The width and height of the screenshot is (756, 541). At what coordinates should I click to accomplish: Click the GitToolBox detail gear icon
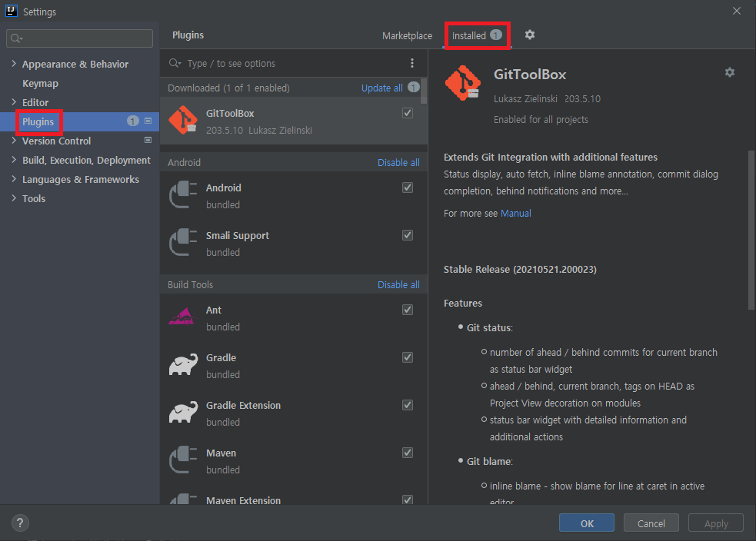730,72
